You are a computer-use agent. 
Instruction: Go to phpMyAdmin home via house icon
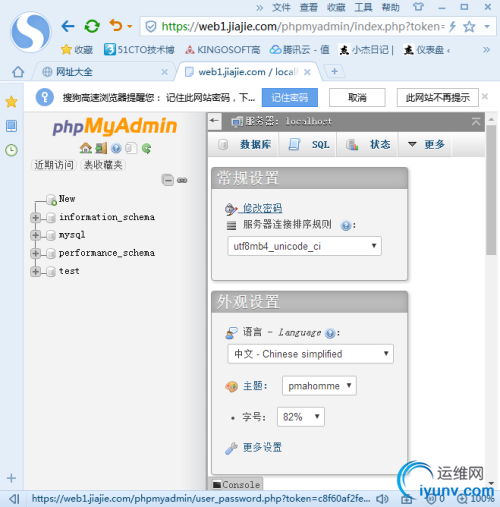(x=86, y=148)
